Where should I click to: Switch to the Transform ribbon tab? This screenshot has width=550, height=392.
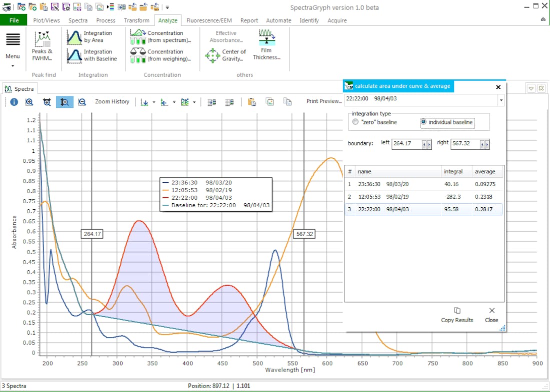pos(136,20)
